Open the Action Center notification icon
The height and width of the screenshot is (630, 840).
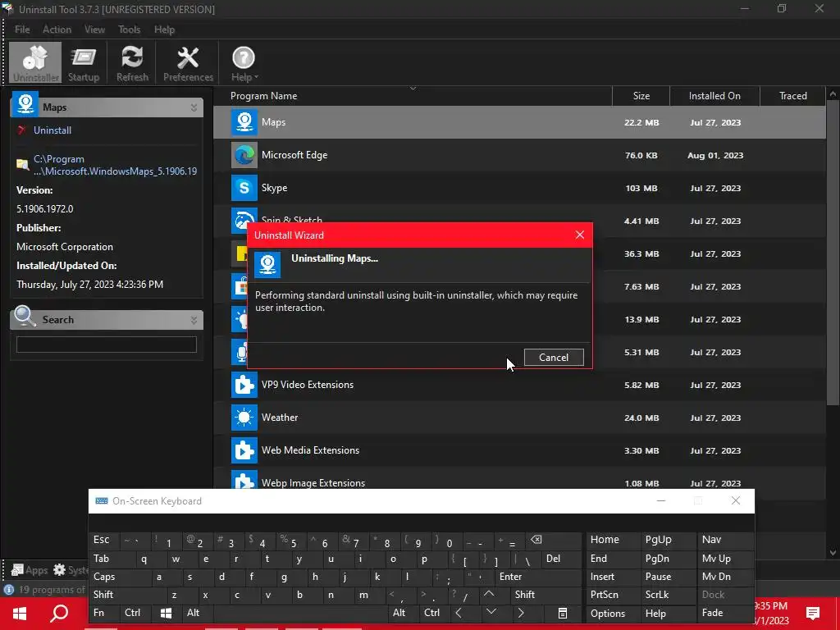(813, 614)
